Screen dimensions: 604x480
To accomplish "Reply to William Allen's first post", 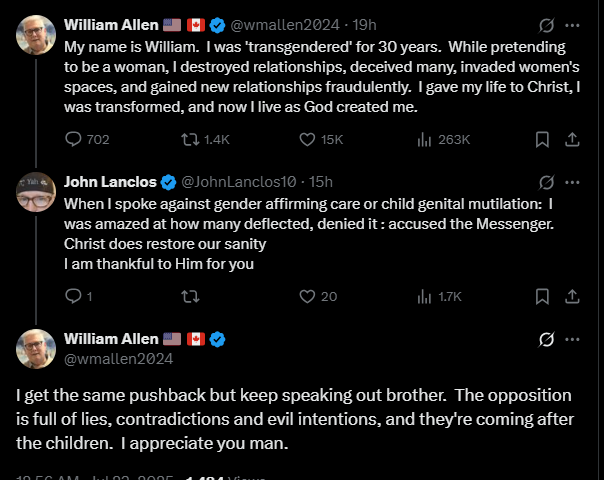I will pos(75,139).
